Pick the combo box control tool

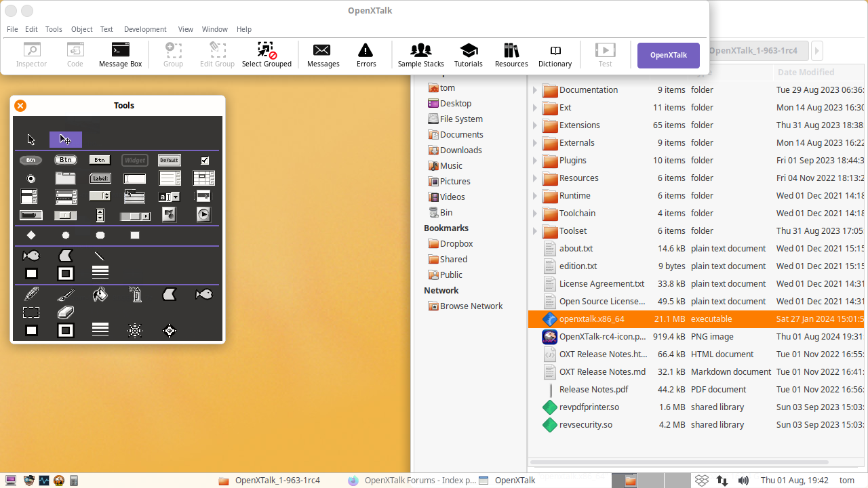click(170, 197)
